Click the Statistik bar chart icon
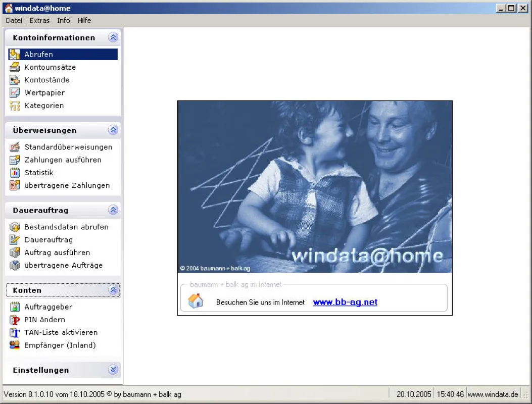The image size is (532, 404). click(x=15, y=173)
